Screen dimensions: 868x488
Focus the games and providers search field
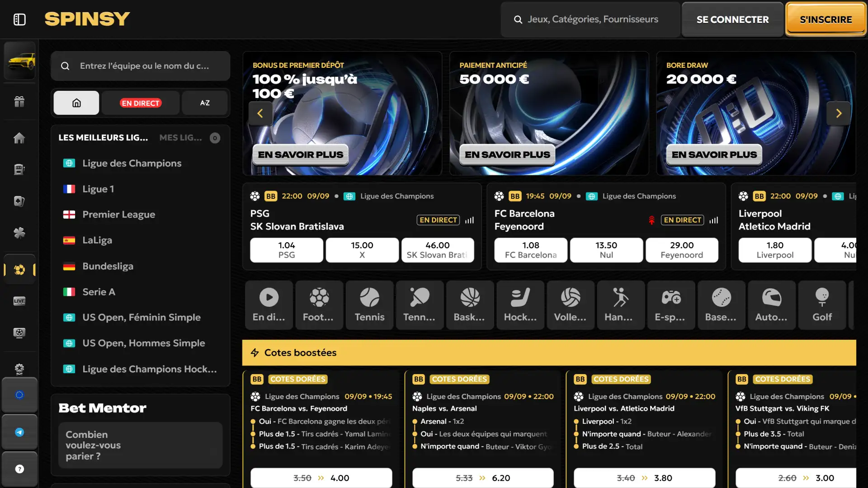tap(590, 19)
